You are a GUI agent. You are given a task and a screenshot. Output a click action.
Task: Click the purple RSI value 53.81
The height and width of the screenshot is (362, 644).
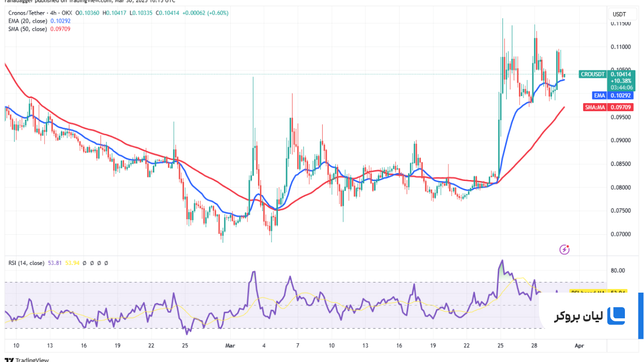pyautogui.click(x=55, y=263)
